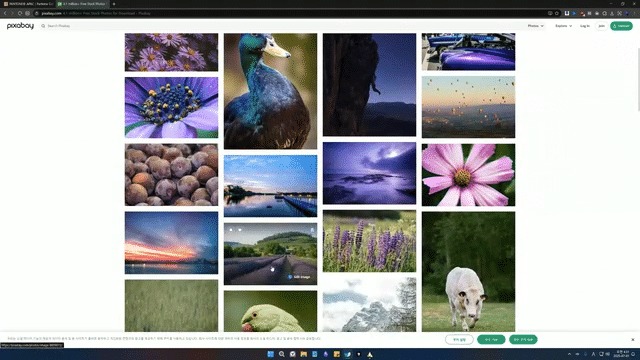Open the sunset over water photo
Viewport: 640px width, 360px height.
[171, 242]
